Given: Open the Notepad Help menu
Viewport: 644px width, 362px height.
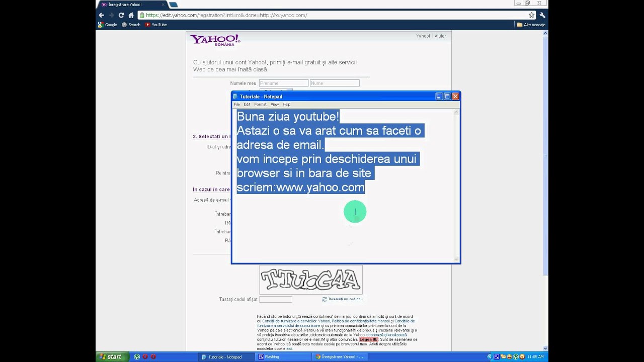Looking at the screenshot, I should (x=286, y=105).
